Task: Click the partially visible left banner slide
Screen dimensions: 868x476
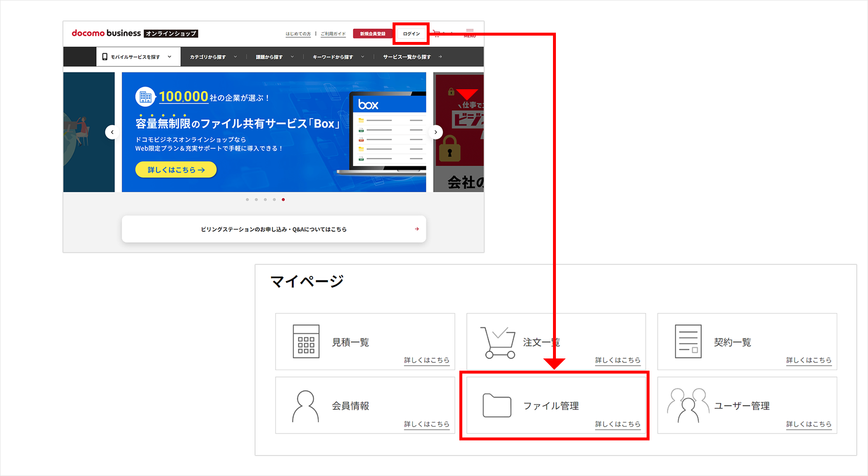Action: 89,132
